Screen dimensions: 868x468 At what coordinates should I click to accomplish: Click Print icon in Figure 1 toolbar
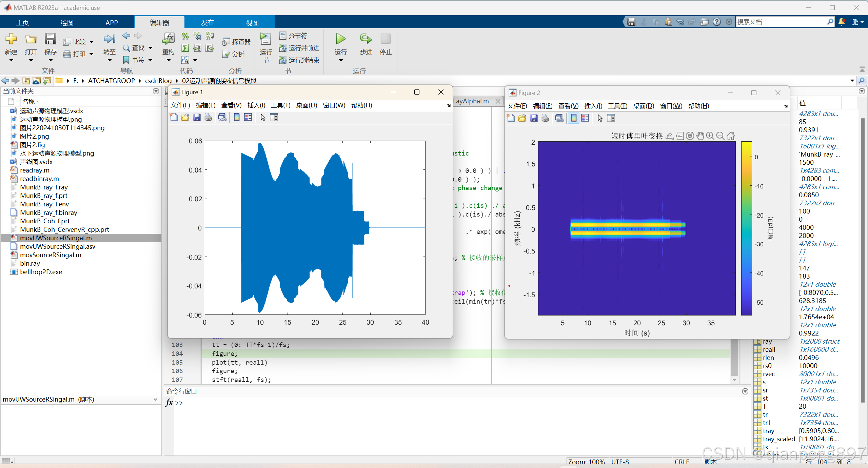click(208, 118)
